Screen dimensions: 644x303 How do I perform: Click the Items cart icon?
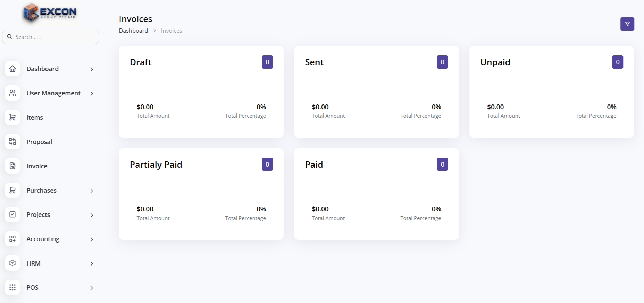(12, 117)
